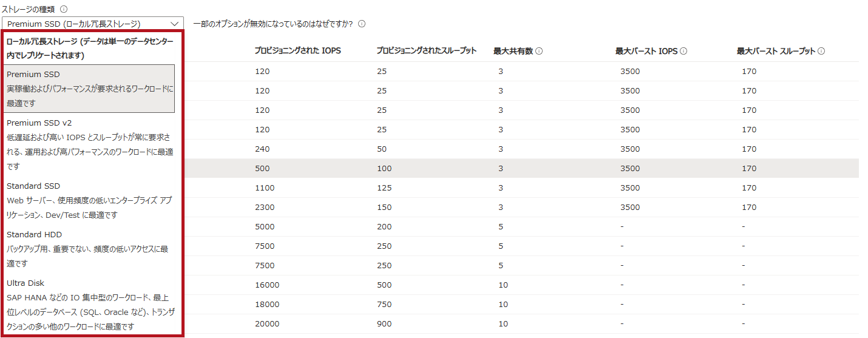Choose Premium SSD v2 storage option
The image size is (868, 338).
tap(89, 144)
